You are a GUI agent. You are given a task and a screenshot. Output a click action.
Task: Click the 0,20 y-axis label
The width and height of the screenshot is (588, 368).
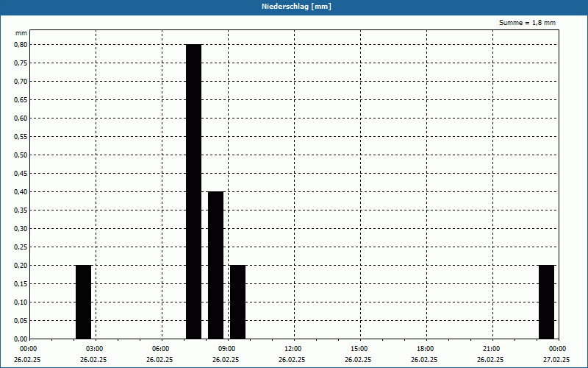pos(21,266)
